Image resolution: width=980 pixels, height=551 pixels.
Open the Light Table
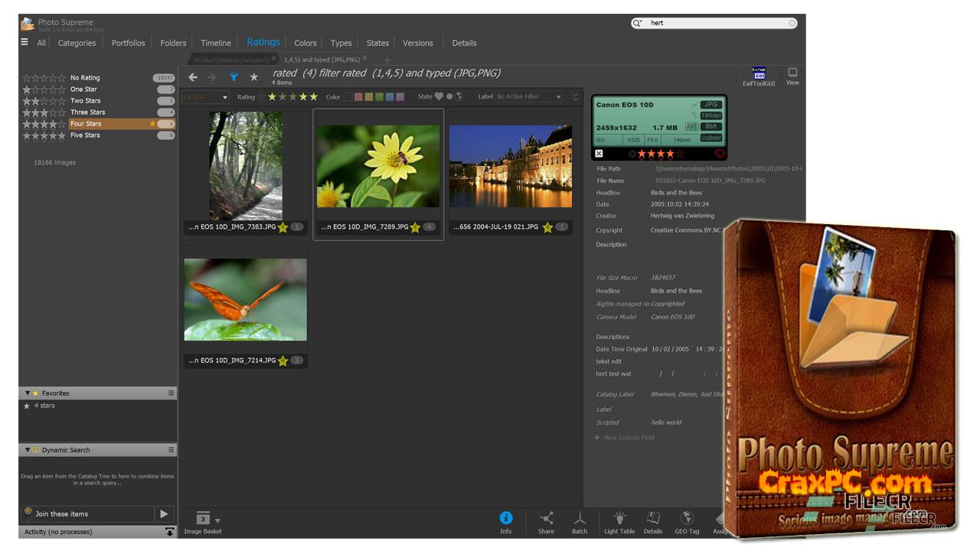619,519
